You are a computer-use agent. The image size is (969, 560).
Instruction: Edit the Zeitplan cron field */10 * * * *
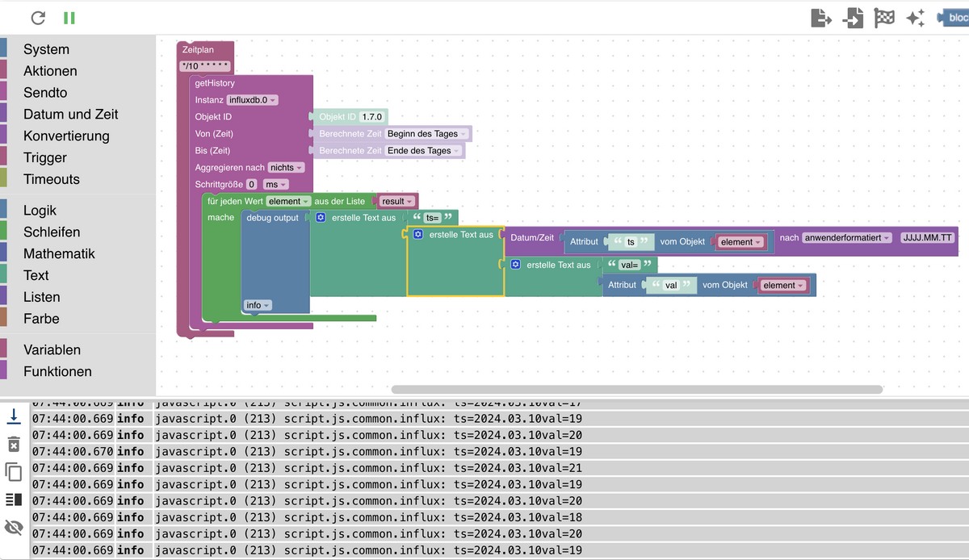206,66
